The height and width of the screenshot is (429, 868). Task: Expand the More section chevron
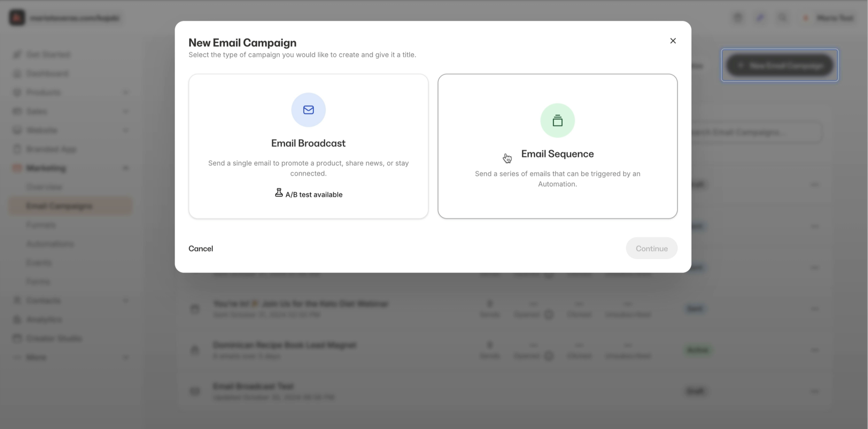click(x=126, y=357)
